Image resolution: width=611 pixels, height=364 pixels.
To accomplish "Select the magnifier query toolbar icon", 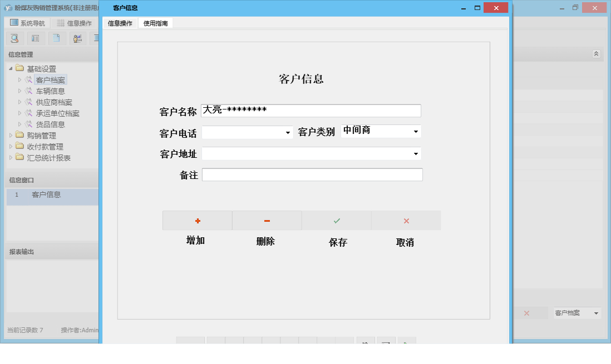I will [14, 38].
